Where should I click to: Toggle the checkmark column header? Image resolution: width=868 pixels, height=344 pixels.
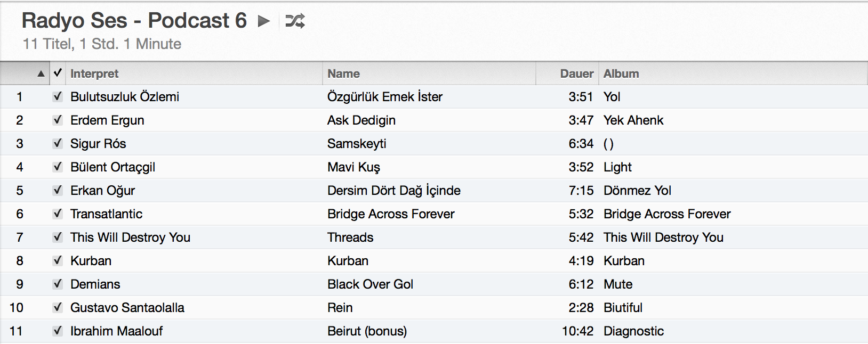58,73
